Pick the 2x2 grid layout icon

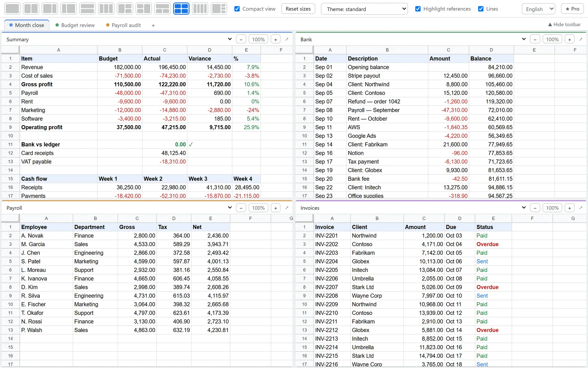(x=181, y=8)
